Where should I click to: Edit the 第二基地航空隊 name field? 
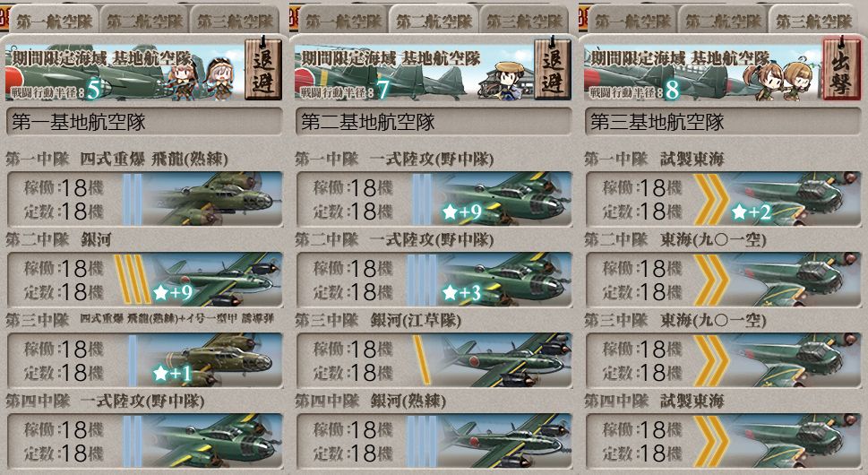coord(434,122)
